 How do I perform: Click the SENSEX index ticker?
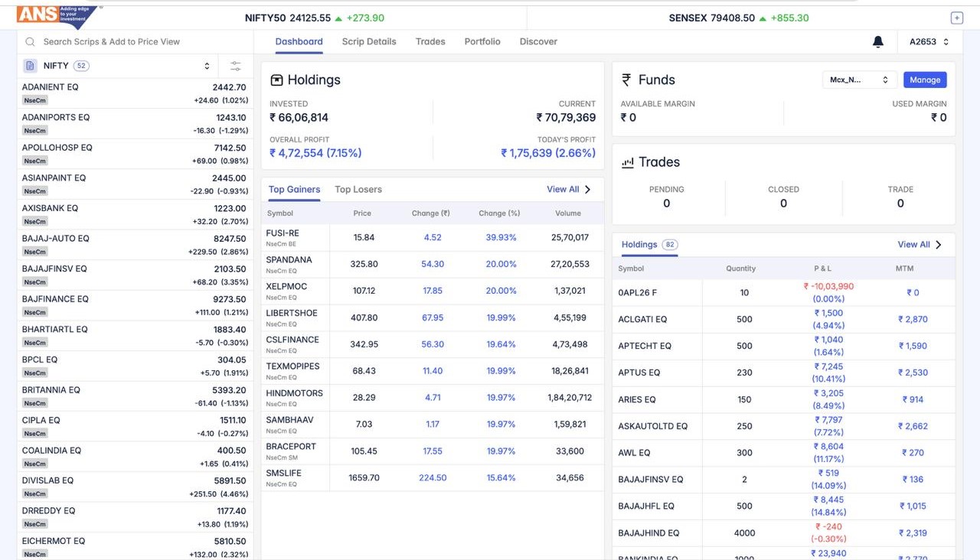point(739,18)
